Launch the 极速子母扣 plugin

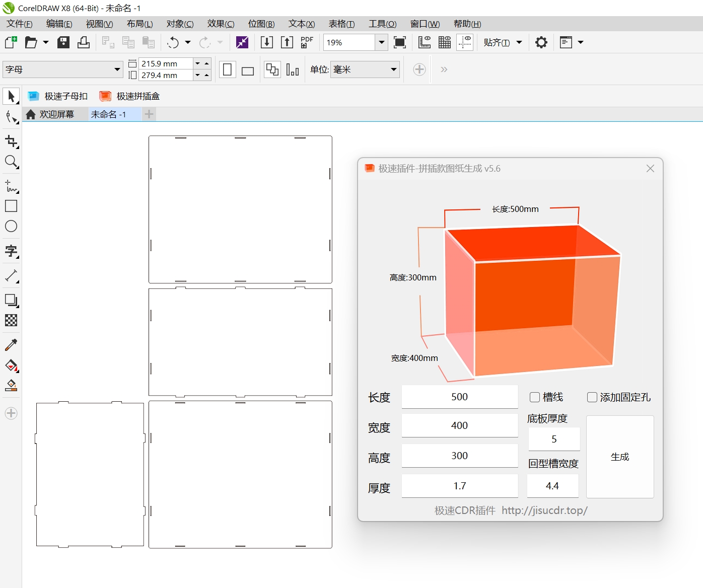57,96
